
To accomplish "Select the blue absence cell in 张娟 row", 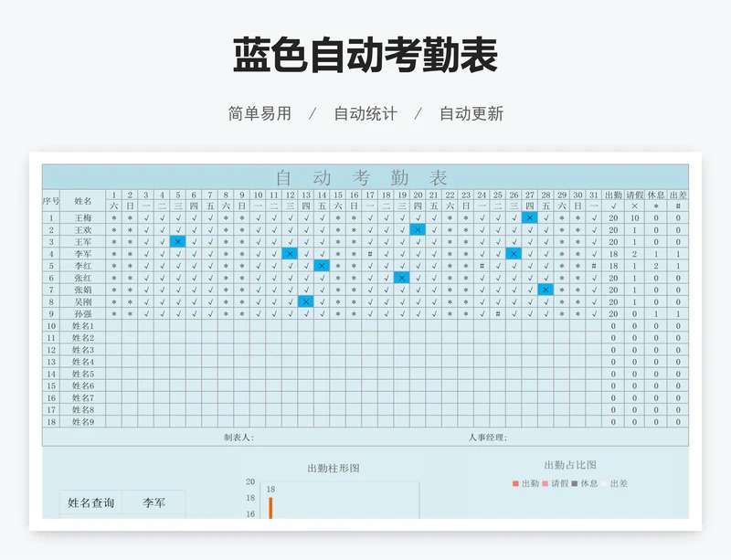I will pyautogui.click(x=546, y=290).
